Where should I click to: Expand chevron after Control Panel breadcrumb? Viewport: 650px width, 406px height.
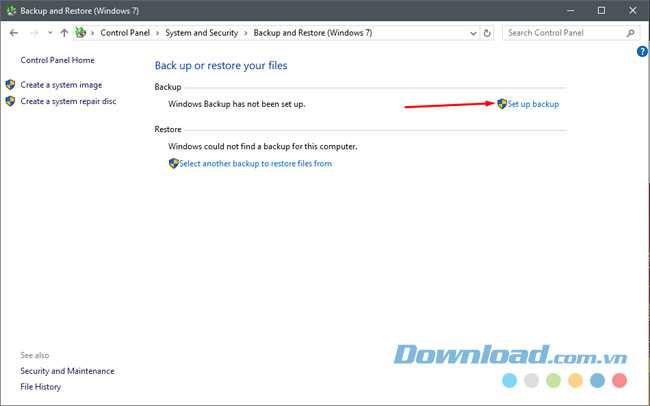click(x=158, y=33)
